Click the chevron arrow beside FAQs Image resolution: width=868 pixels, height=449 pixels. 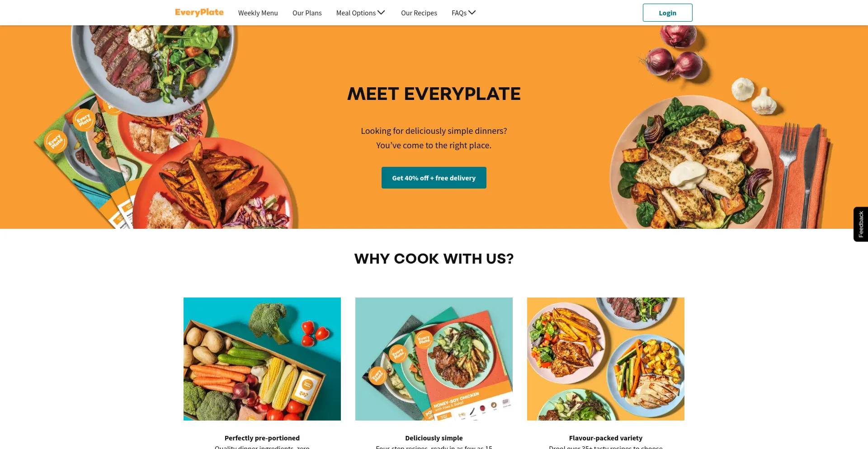pos(472,13)
